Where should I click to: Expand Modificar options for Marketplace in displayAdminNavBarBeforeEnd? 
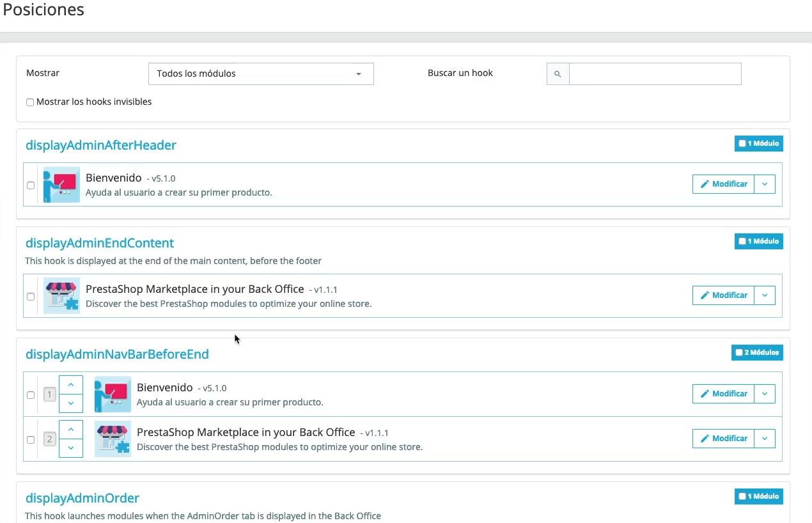pos(765,439)
